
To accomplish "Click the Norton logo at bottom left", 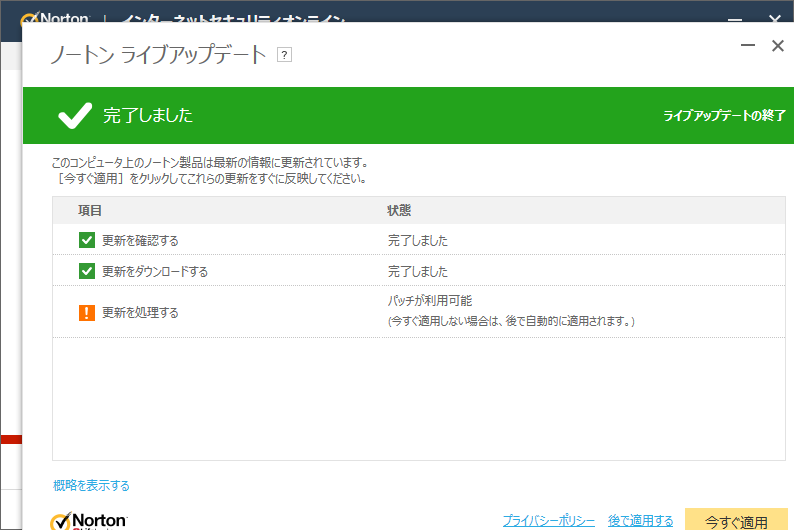I will [x=89, y=521].
